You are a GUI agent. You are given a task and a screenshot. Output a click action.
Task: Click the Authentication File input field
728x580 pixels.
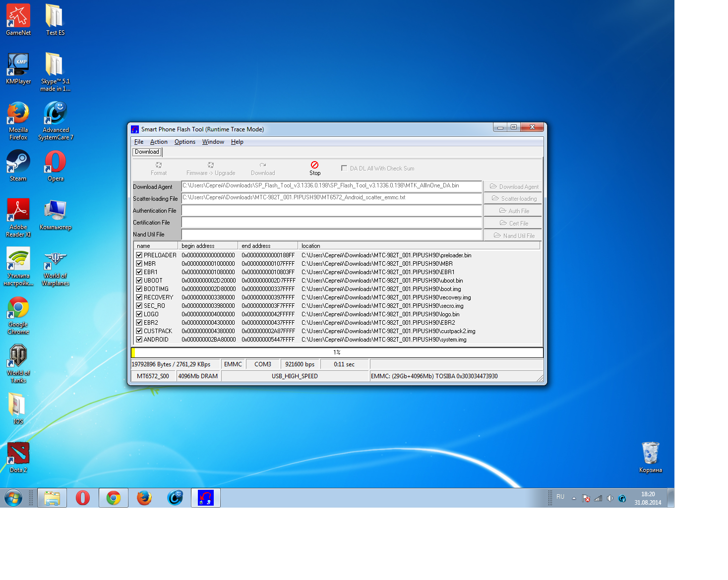332,210
